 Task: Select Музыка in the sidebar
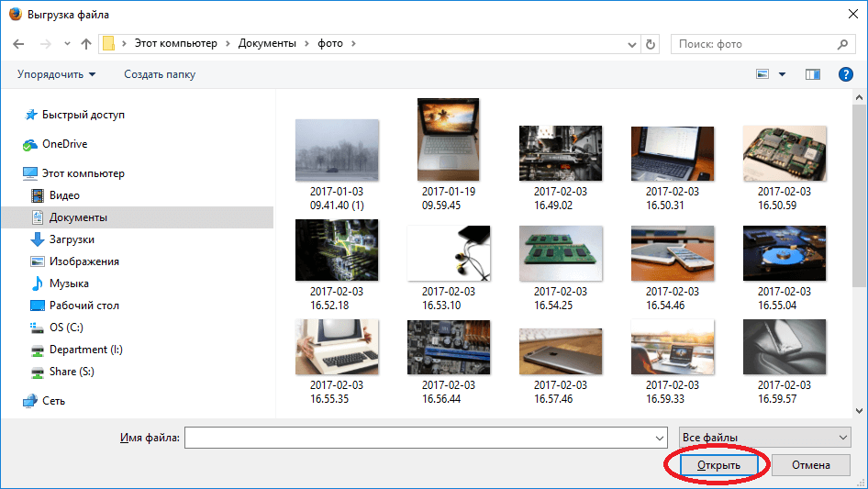(69, 283)
